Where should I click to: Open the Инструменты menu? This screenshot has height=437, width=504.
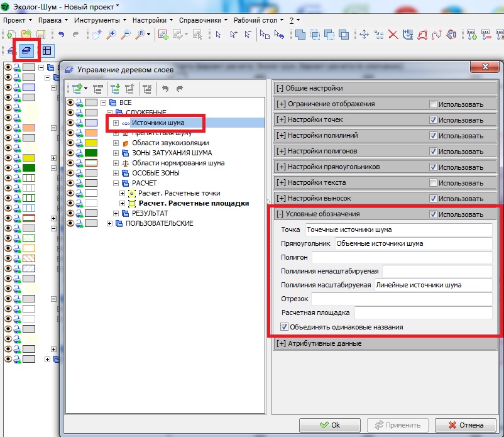[x=96, y=20]
